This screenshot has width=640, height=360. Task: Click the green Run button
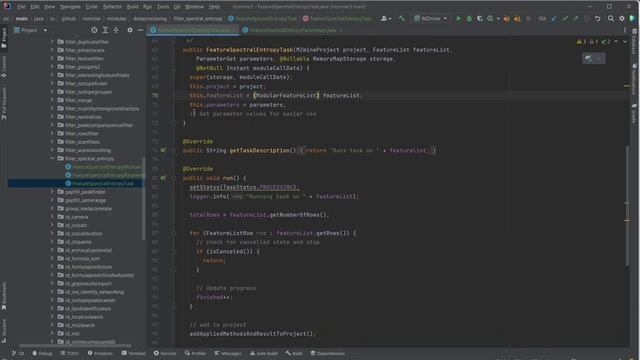point(458,18)
